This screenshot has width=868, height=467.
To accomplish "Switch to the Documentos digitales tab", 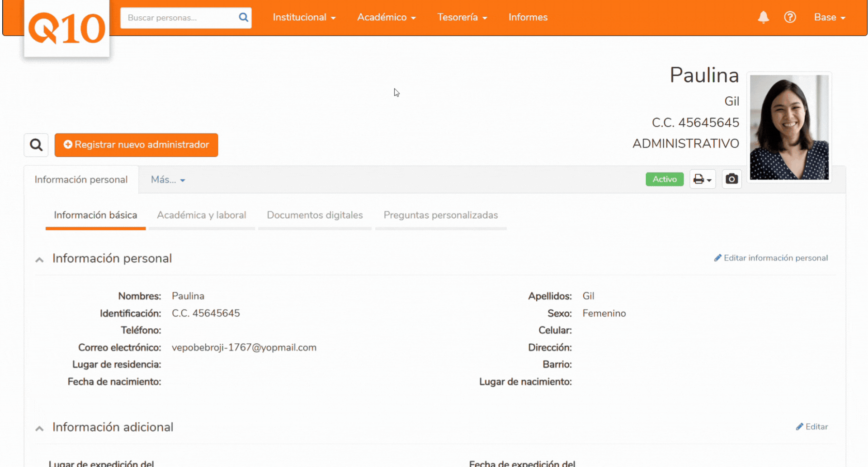I will (315, 215).
